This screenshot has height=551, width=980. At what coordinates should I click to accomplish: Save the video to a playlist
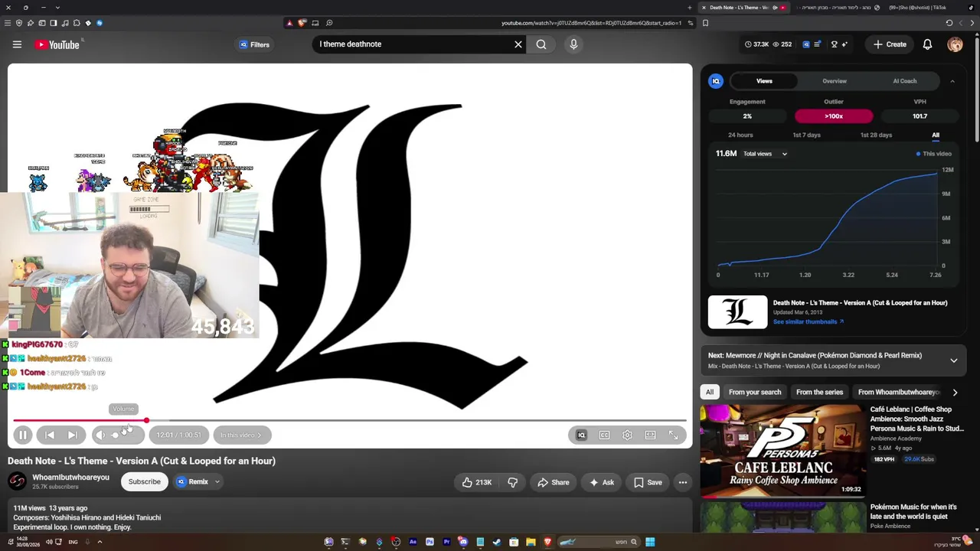(x=648, y=482)
